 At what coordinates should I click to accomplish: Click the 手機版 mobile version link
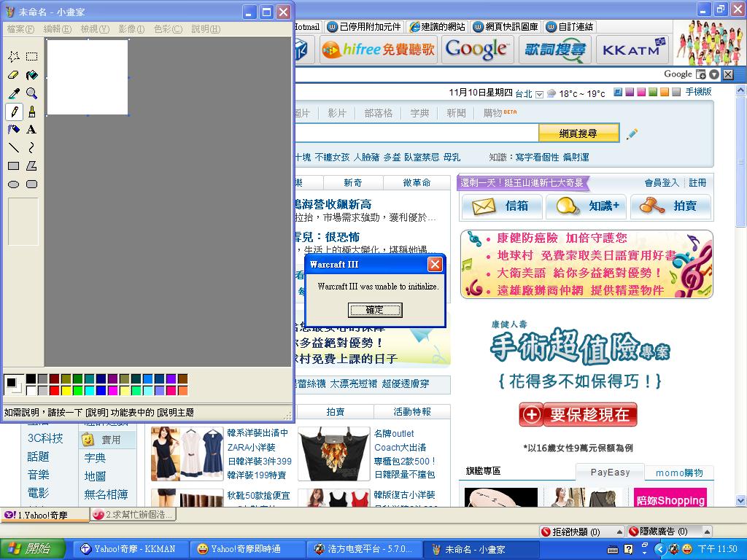tap(698, 92)
